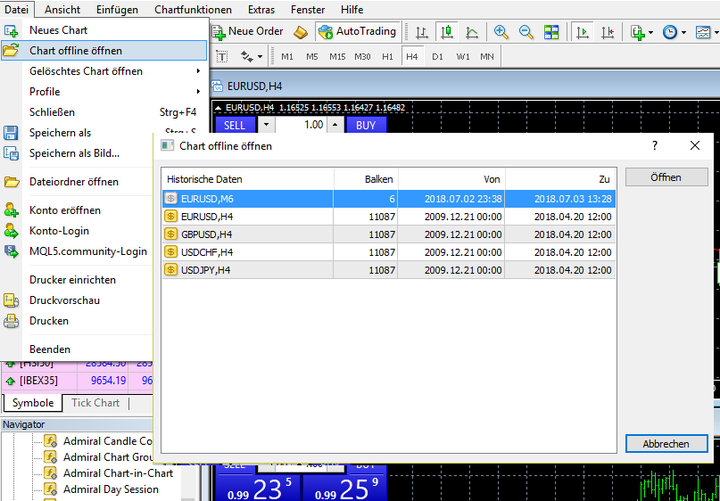
Task: Click the Abbrechen button
Action: 666,444
